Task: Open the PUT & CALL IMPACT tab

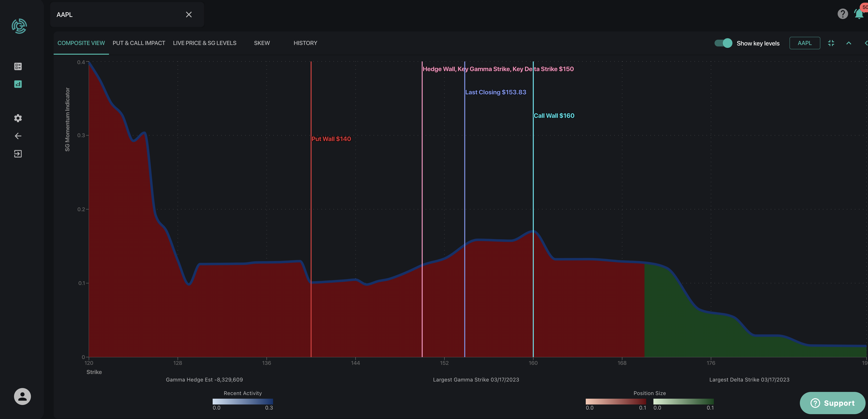Action: pos(139,43)
